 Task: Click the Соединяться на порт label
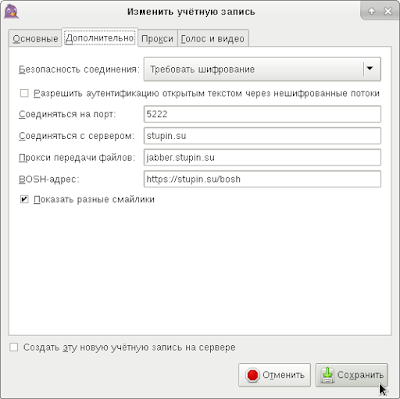(67, 114)
